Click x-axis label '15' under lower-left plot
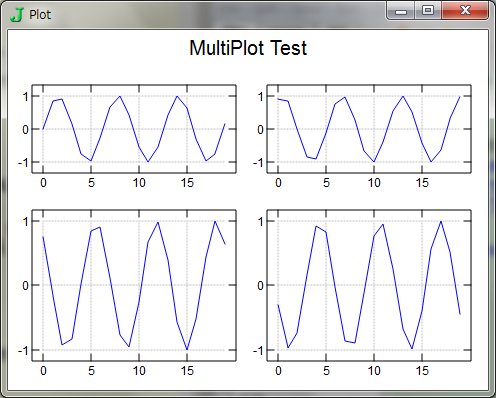 point(187,371)
